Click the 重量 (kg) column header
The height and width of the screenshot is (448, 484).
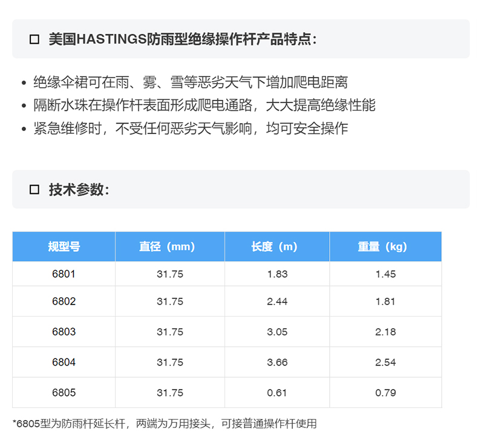[x=382, y=246]
